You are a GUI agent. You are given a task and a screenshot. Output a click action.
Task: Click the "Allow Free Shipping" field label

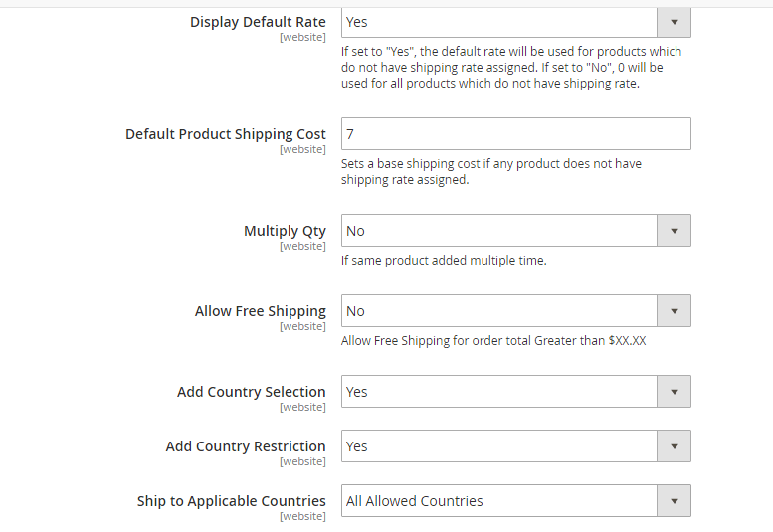261,311
